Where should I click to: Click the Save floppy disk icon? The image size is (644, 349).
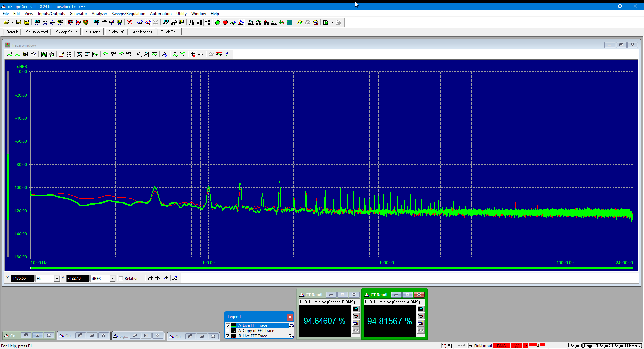(19, 22)
